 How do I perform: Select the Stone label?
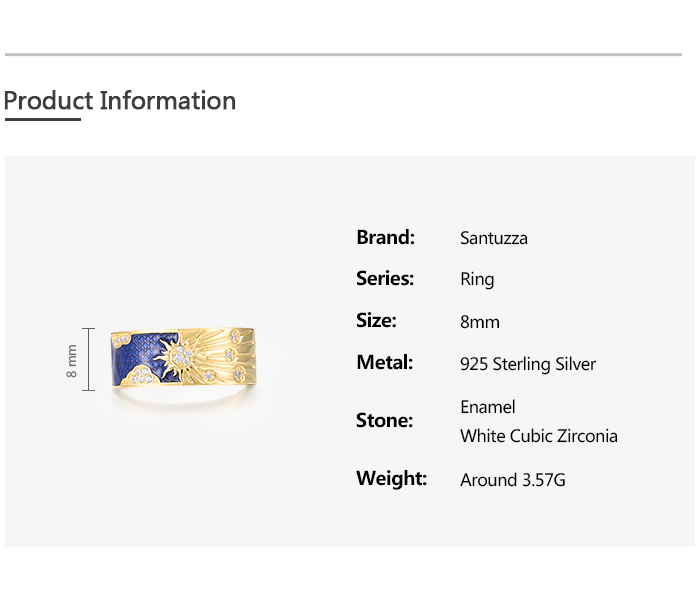[x=384, y=420]
